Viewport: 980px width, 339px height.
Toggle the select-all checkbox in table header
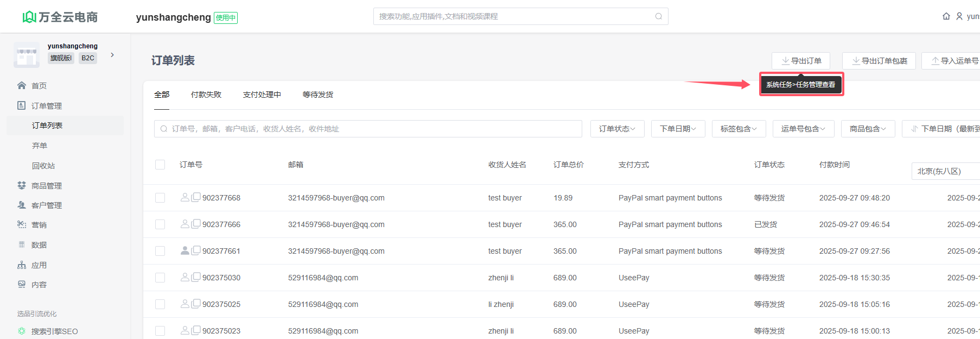pos(160,165)
